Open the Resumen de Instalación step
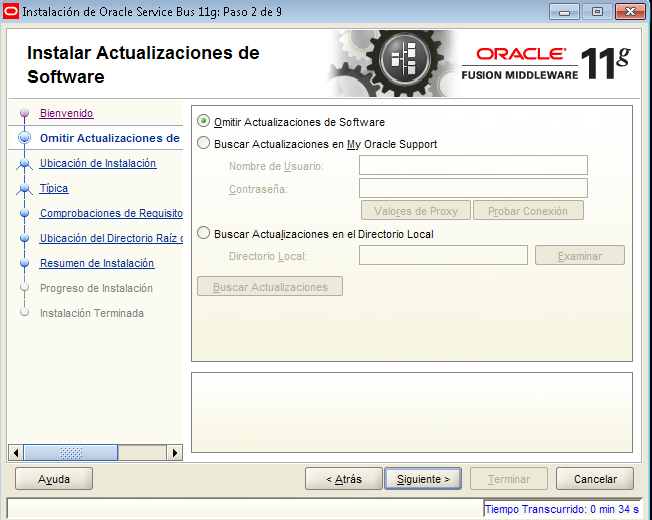This screenshot has height=520, width=652. pyautogui.click(x=97, y=263)
